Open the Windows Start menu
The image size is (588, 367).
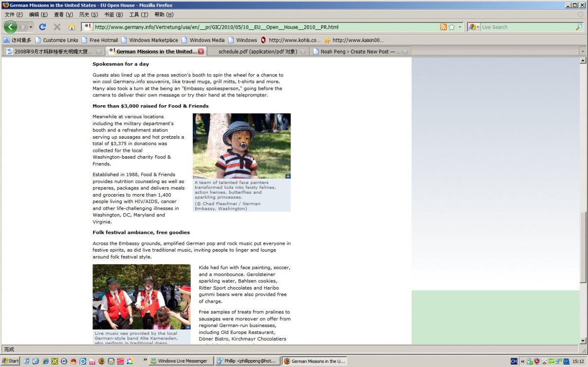coord(10,361)
